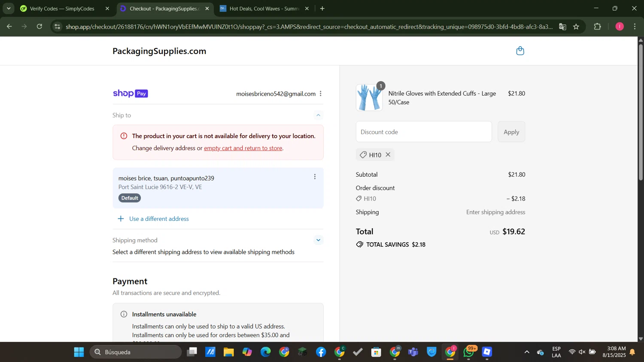Viewport: 644px width, 362px height.
Task: Open the notifications bell in system tray
Action: click(632, 352)
